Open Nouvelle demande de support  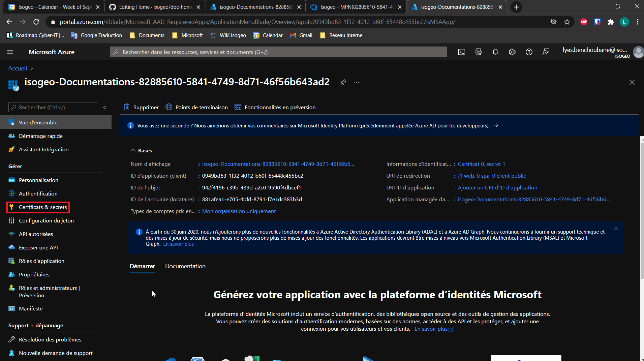click(56, 353)
